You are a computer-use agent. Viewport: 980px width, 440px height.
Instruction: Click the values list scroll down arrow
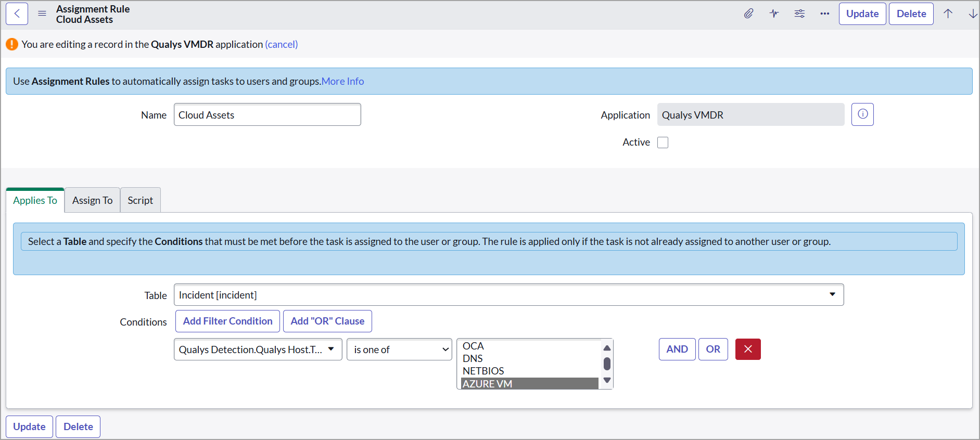click(607, 381)
